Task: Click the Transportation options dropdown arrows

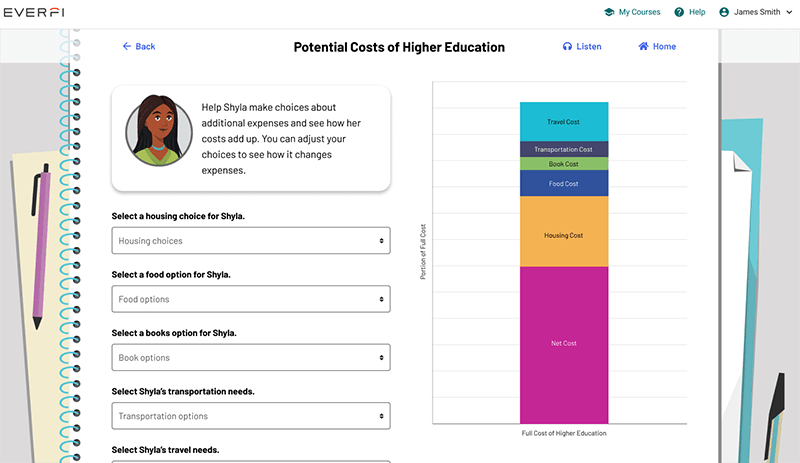Action: [381, 416]
